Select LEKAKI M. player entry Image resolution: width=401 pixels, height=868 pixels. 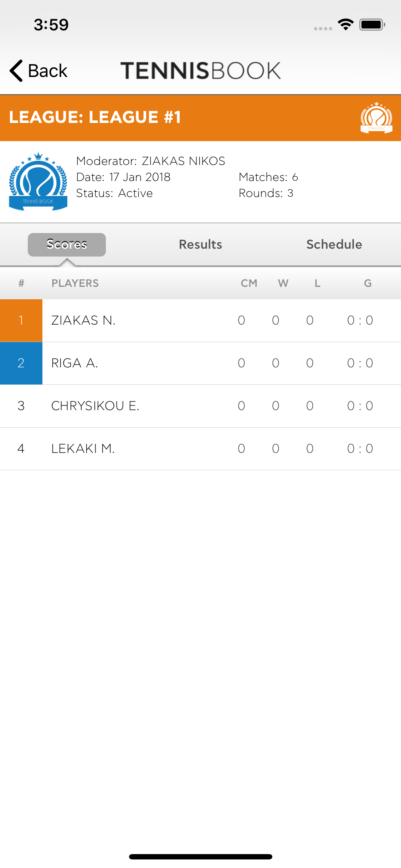pyautogui.click(x=200, y=449)
